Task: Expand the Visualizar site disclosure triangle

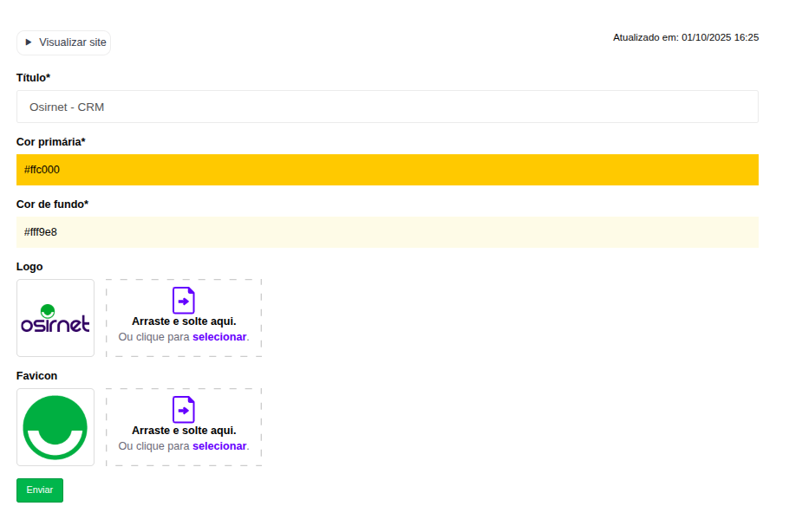Action: point(29,42)
